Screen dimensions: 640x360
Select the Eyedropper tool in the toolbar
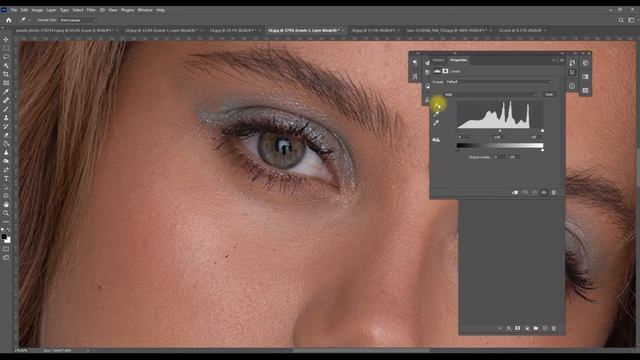point(6,91)
